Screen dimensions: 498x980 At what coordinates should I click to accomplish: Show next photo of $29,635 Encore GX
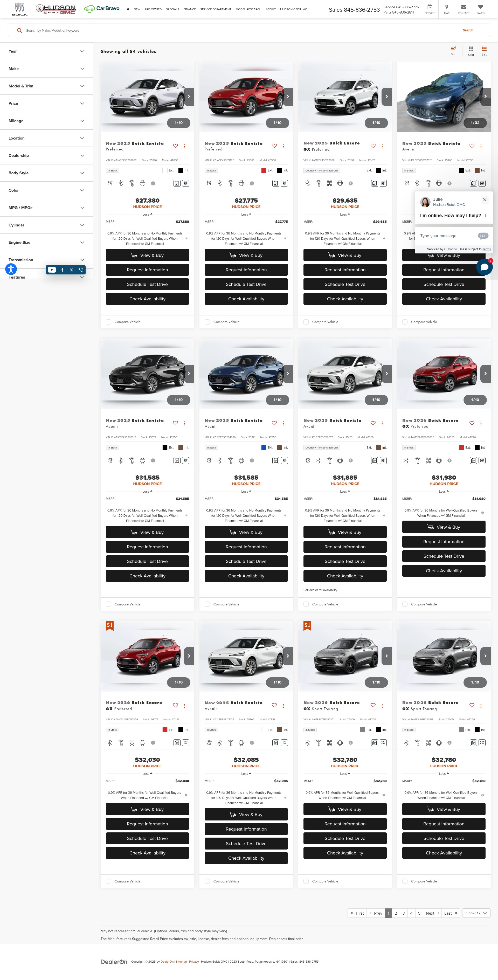click(x=386, y=97)
